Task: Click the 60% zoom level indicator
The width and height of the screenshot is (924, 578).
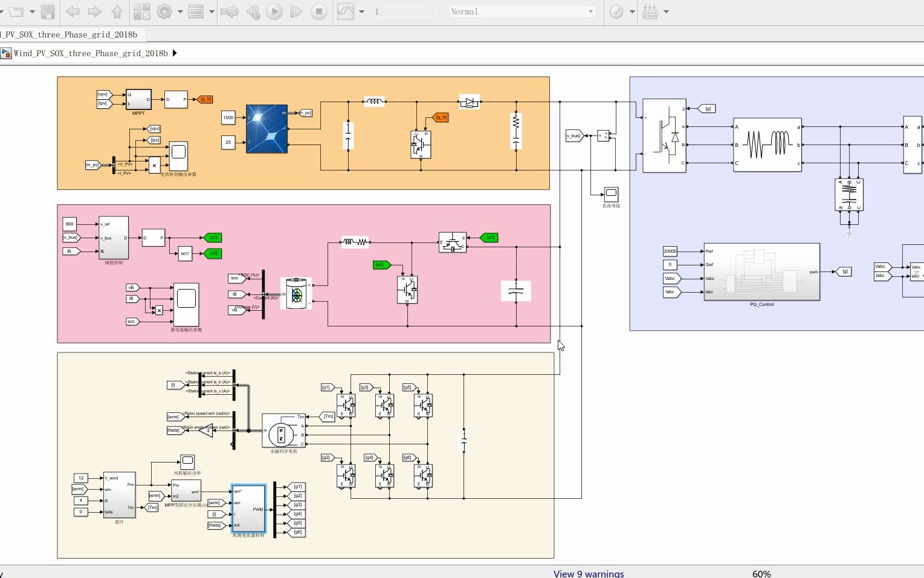Action: pyautogui.click(x=761, y=573)
